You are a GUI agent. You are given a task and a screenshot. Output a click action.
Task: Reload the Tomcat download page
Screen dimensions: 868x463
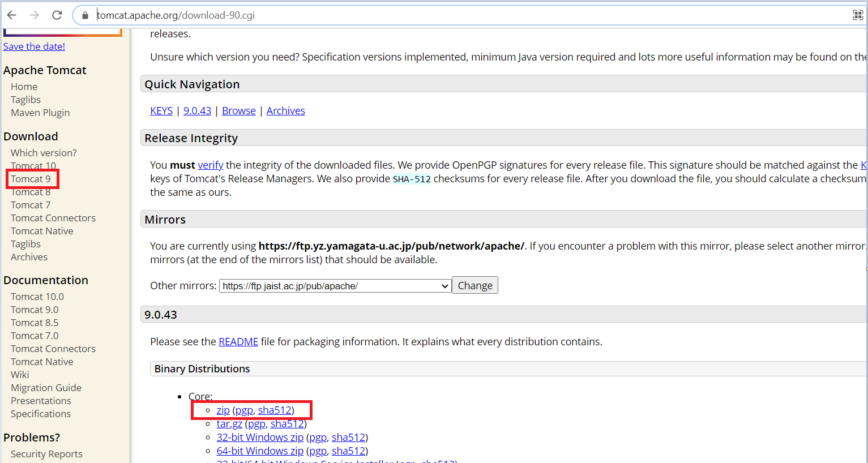click(57, 15)
